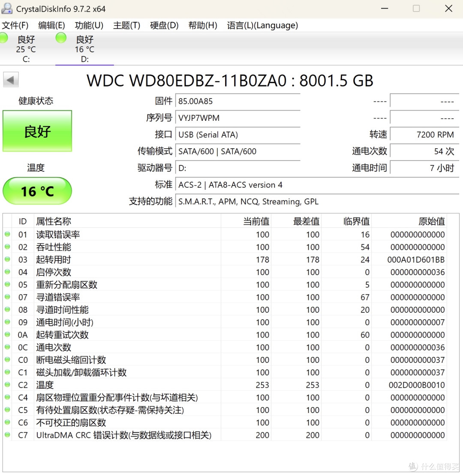Click the 原始值 column header

[x=409, y=222]
